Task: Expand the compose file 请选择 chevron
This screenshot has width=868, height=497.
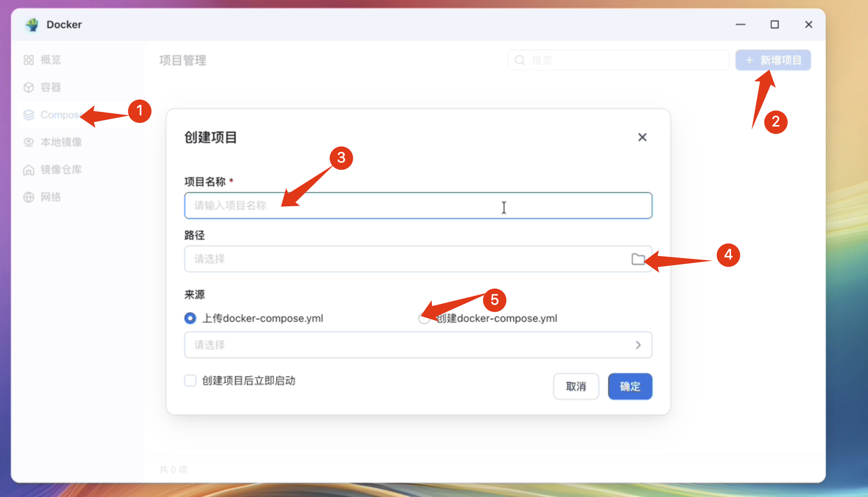Action: click(x=638, y=345)
